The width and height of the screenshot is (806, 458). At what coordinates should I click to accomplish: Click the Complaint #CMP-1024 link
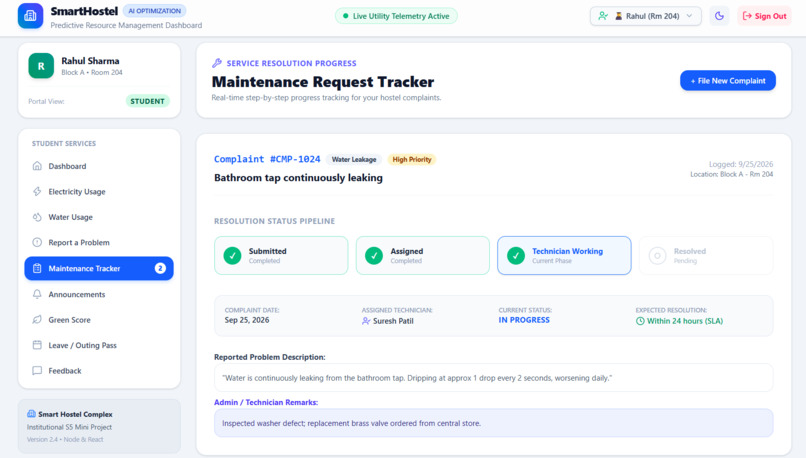(267, 159)
